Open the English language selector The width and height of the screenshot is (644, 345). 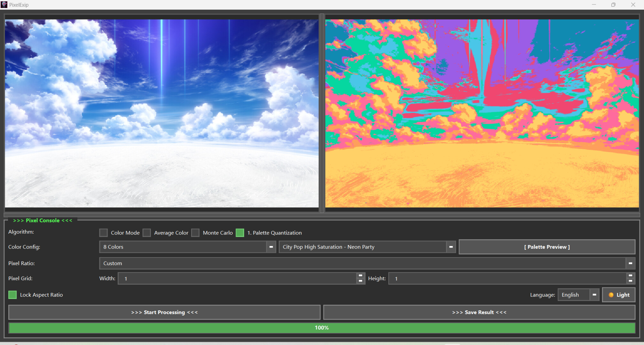(595, 295)
